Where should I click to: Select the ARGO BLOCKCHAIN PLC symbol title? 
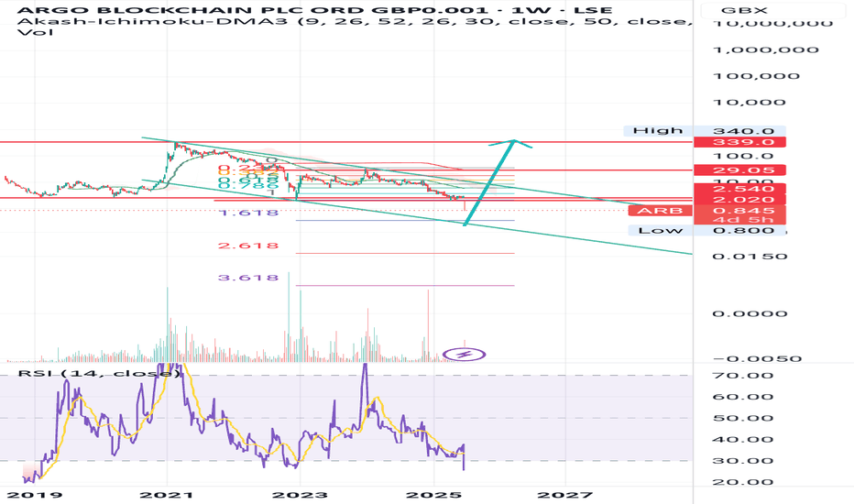pos(315,10)
